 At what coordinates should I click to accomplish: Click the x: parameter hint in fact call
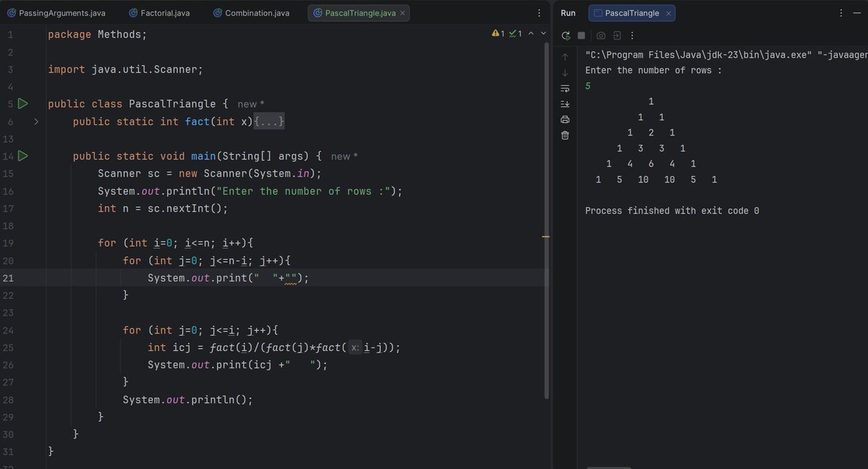(355, 347)
